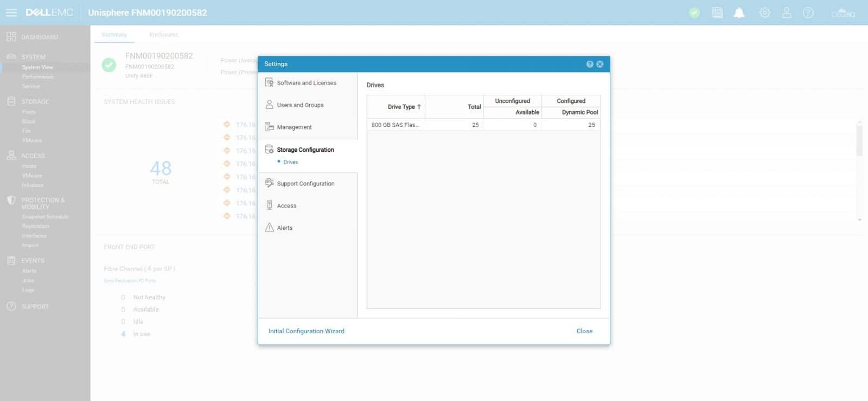Select Support Configuration settings section
868x401 pixels.
(x=305, y=184)
